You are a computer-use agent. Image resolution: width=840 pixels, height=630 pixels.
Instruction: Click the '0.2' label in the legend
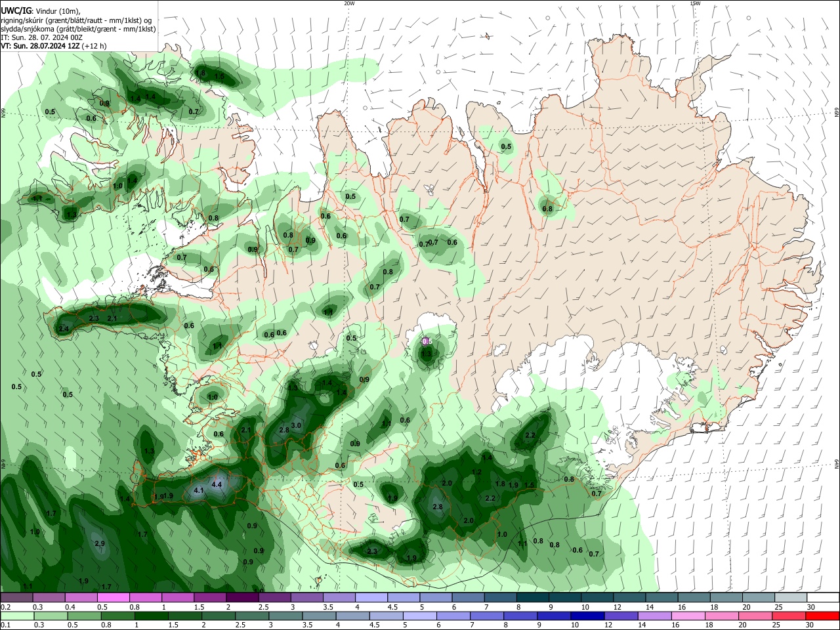point(6,607)
